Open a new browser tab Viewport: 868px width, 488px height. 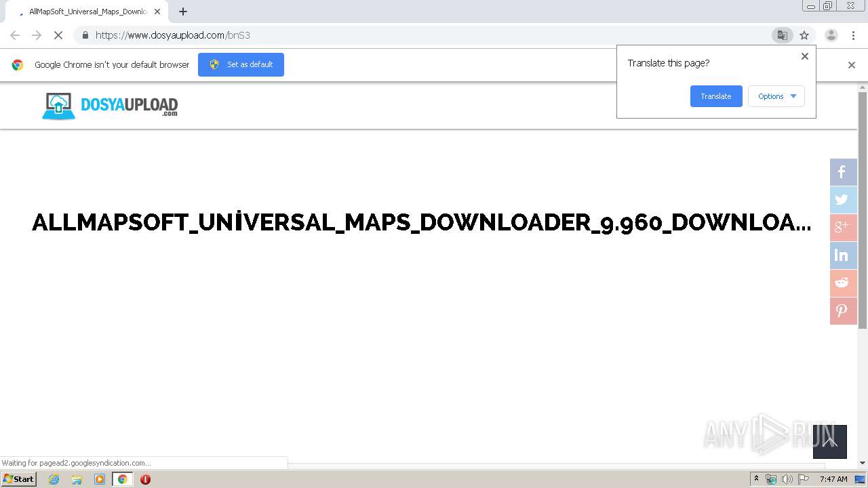[183, 12]
